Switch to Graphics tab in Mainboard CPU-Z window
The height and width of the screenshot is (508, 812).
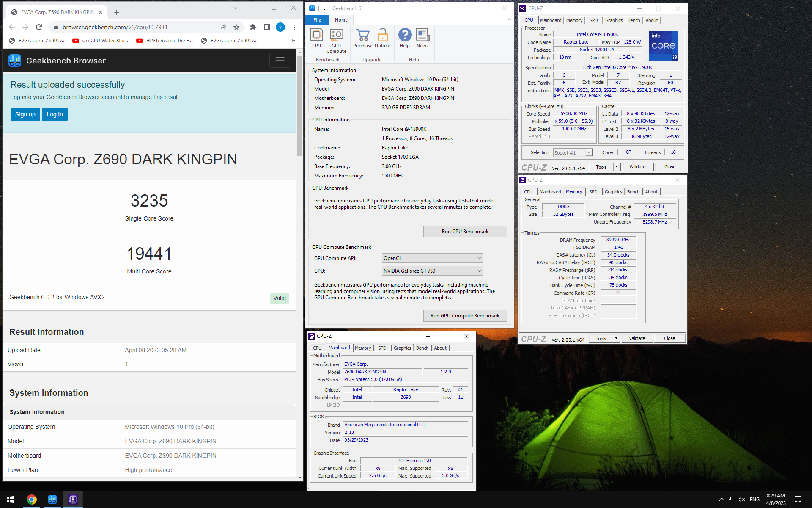(x=402, y=348)
